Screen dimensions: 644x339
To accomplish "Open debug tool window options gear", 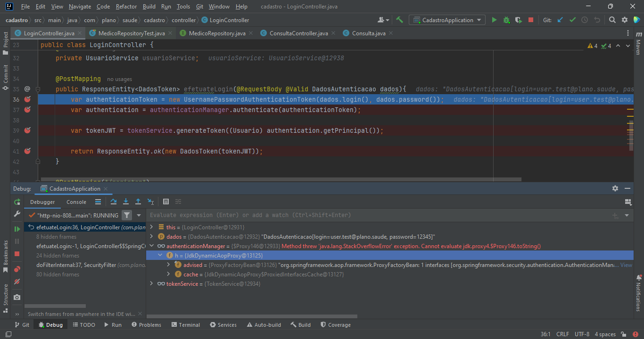I will tap(615, 188).
